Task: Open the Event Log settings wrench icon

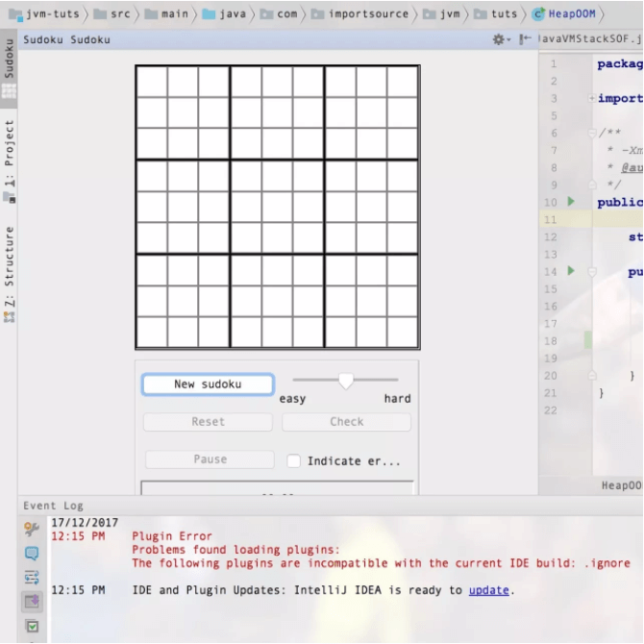Action: [32, 529]
